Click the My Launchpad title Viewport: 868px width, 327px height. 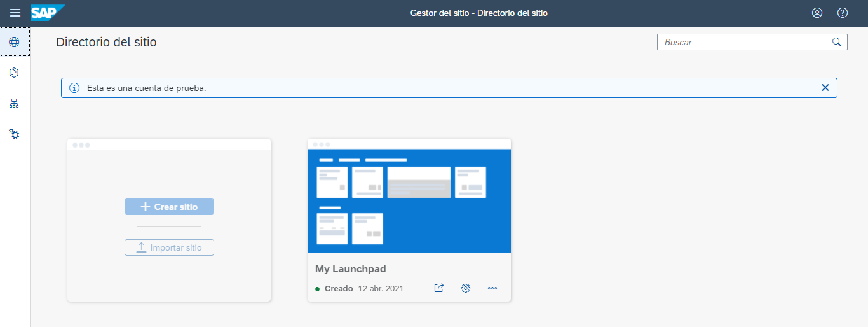coord(351,269)
